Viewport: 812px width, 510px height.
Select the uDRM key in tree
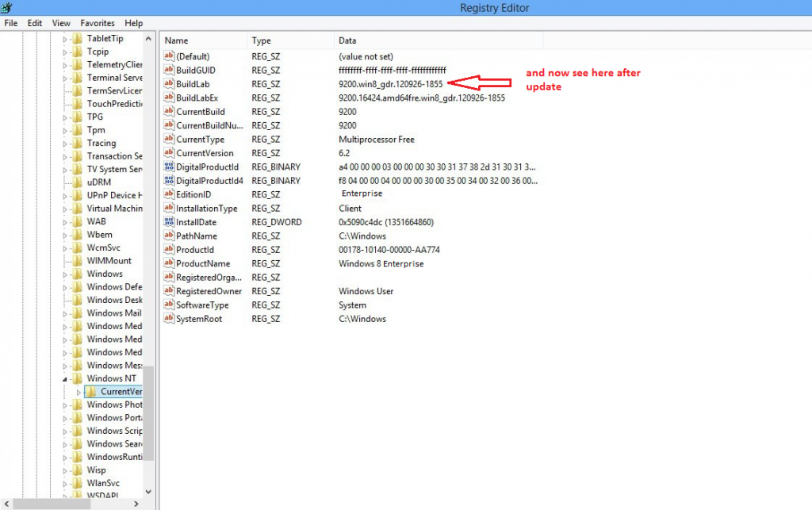99,182
